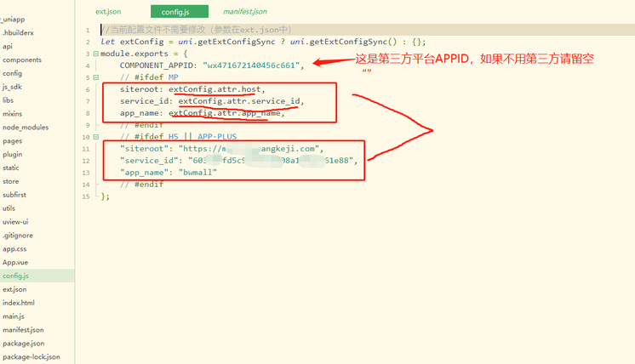The width and height of the screenshot is (635, 364).
Task: Click the // #endif comment on line 14
Action: [142, 185]
